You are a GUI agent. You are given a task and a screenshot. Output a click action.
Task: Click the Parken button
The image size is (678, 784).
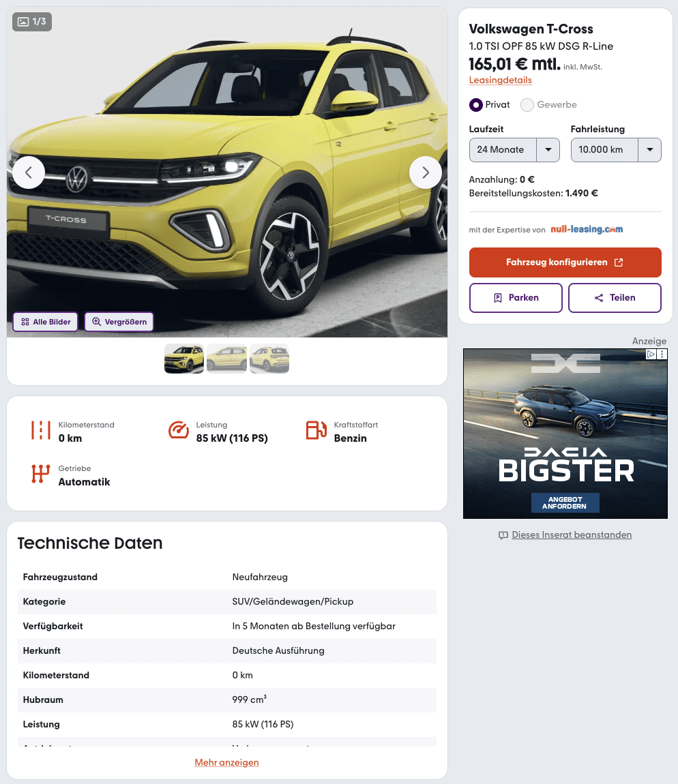[x=516, y=298]
